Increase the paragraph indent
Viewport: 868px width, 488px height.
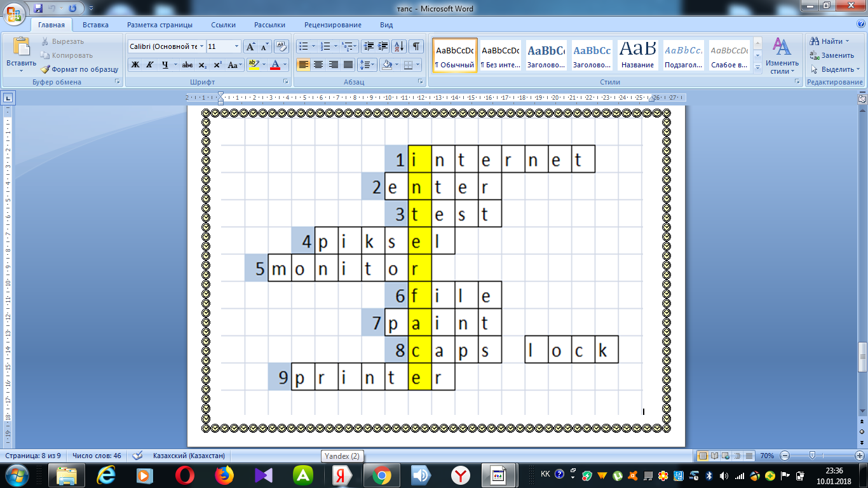(383, 46)
